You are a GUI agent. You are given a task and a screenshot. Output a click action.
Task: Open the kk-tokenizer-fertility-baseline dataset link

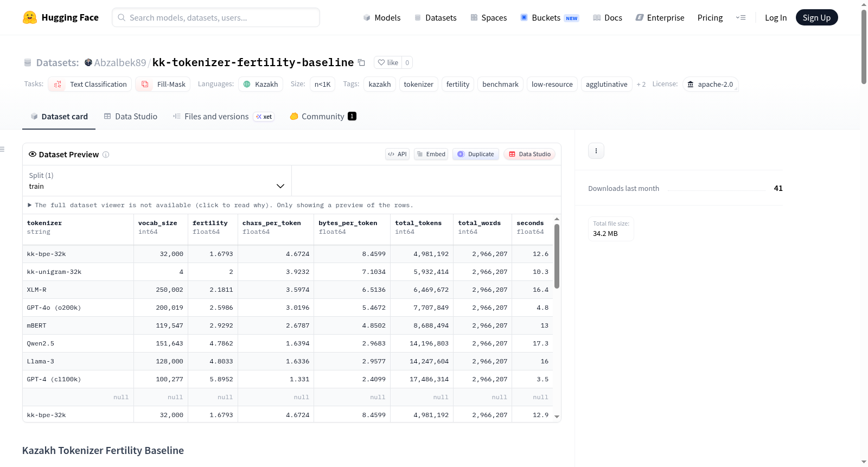(253, 62)
